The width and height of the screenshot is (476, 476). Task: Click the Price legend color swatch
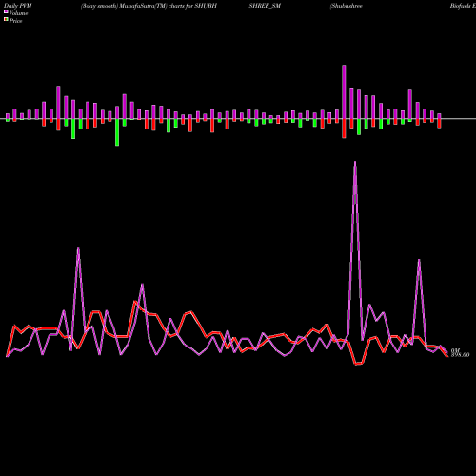click(6, 20)
